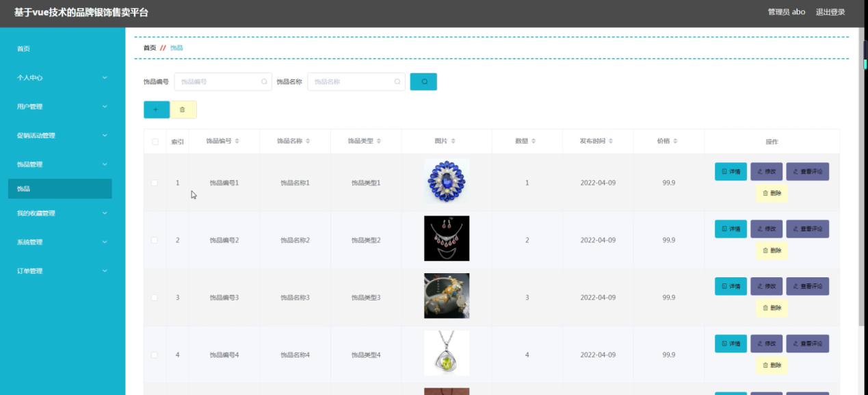Image resolution: width=868 pixels, height=395 pixels.
Task: Click the row 3 jewelry thumbnail
Action: (447, 296)
